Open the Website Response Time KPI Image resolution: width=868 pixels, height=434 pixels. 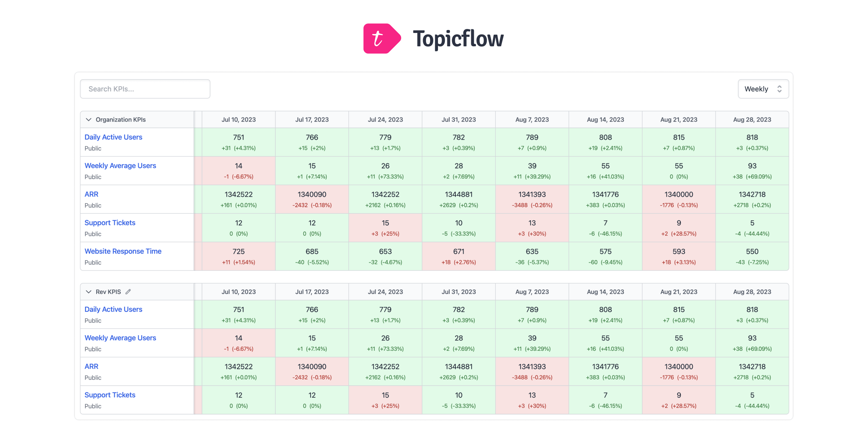point(123,251)
